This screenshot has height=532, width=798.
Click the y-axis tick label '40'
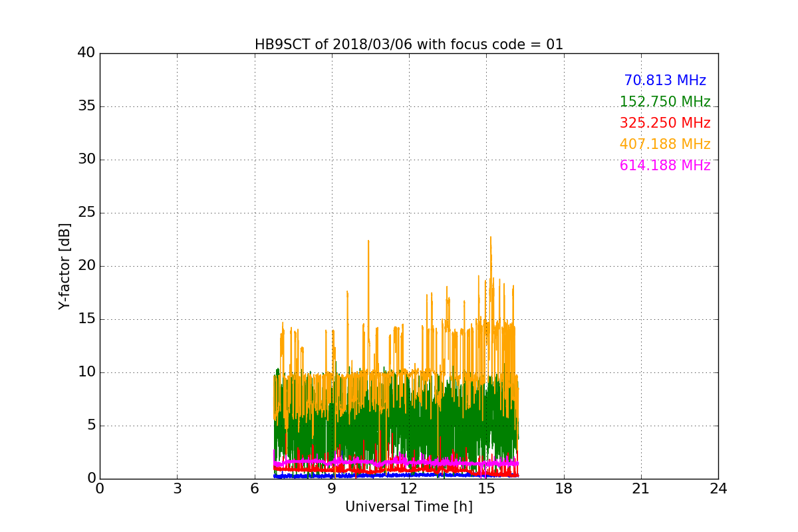coord(86,53)
